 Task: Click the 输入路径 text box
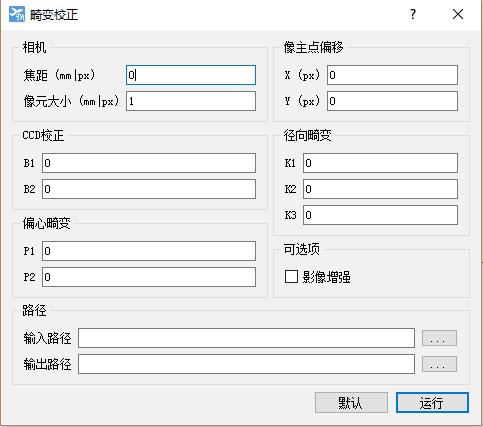pyautogui.click(x=247, y=338)
